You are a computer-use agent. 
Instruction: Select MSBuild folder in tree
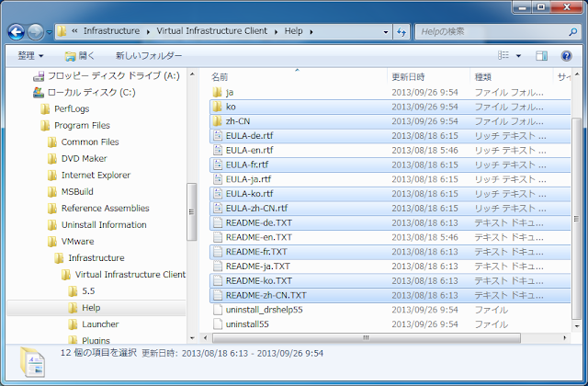(71, 192)
